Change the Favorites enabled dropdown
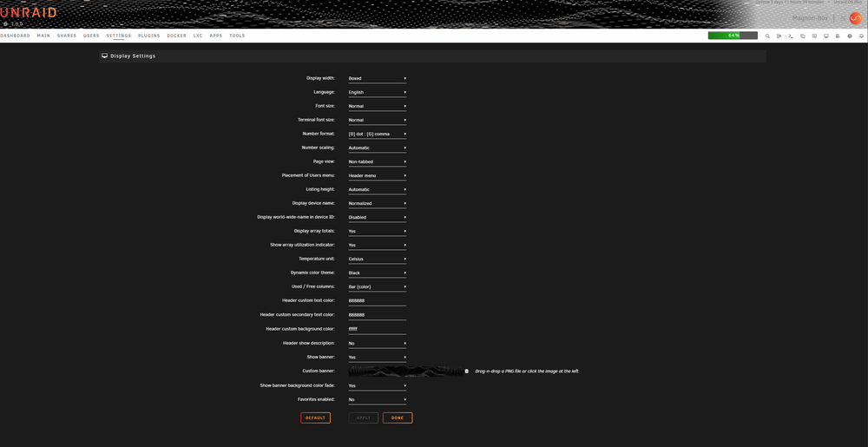Image resolution: width=868 pixels, height=447 pixels. point(377,399)
